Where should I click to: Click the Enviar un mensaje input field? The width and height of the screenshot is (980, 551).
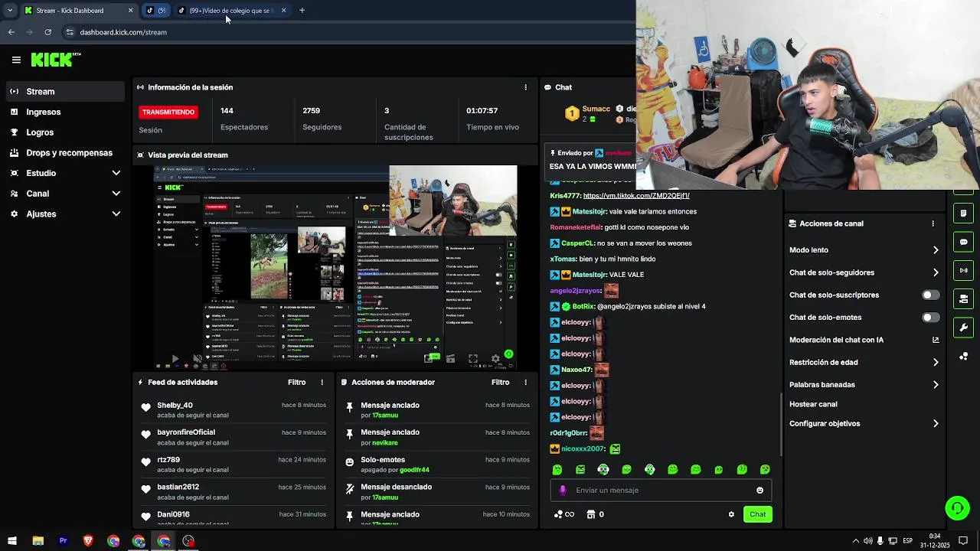[x=661, y=491]
